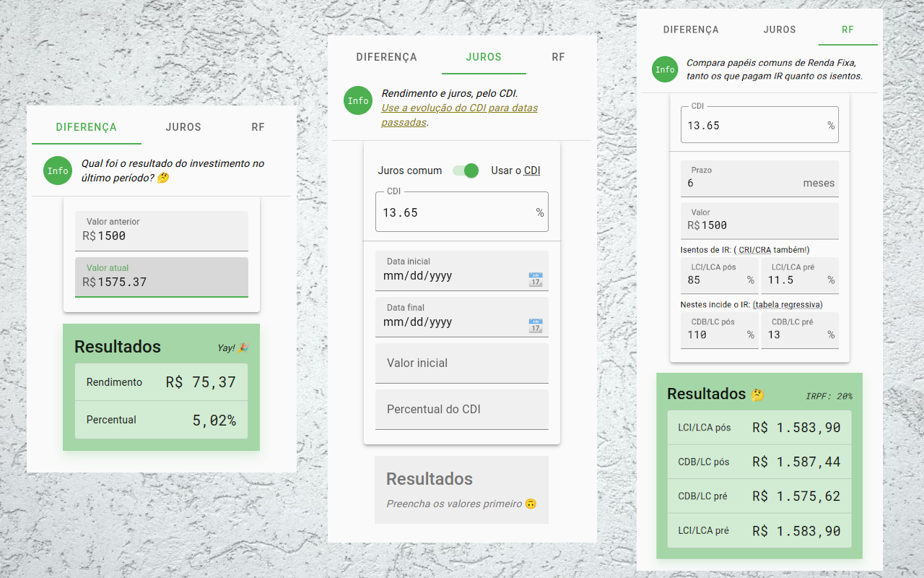Screen dimensions: 924x578
Task: Focus the Valor inicial field
Action: pyautogui.click(x=462, y=363)
